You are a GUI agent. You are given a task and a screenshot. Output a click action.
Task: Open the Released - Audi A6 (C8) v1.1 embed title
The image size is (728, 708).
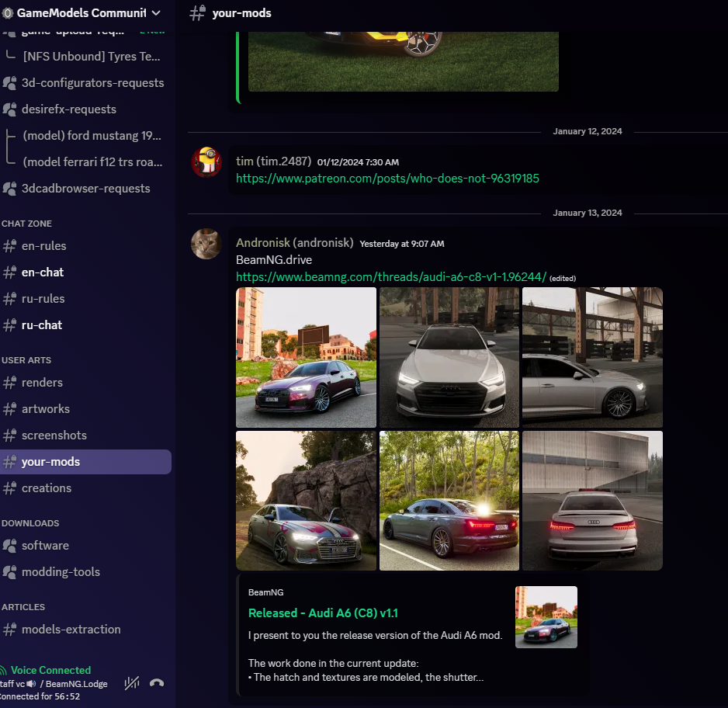click(x=323, y=613)
